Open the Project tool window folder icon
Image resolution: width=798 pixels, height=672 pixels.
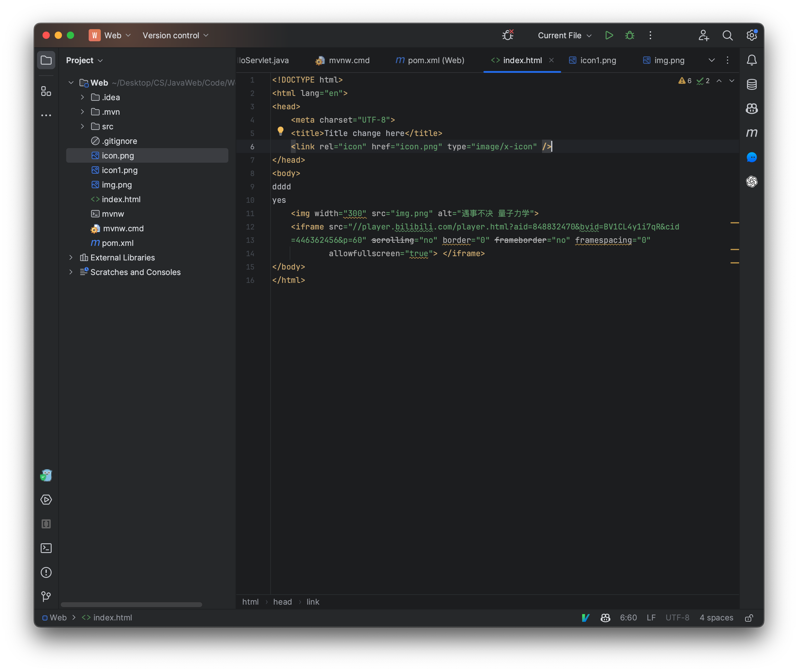(x=46, y=60)
